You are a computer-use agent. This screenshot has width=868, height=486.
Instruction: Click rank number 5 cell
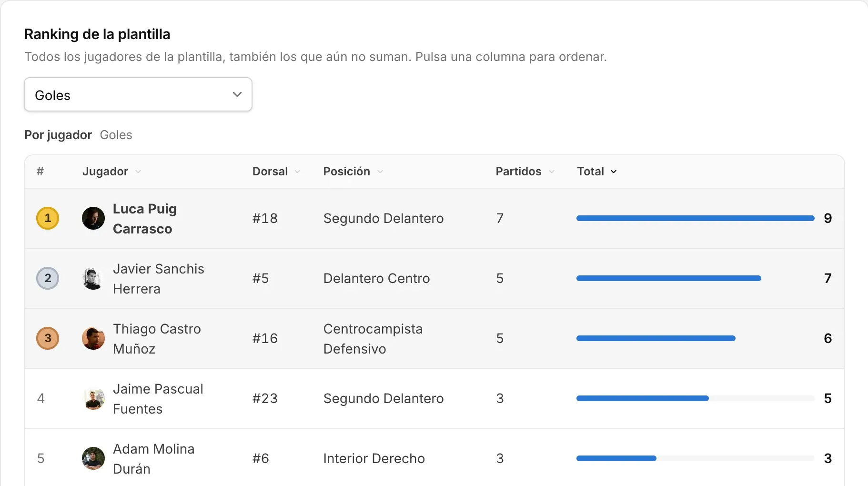[41, 458]
